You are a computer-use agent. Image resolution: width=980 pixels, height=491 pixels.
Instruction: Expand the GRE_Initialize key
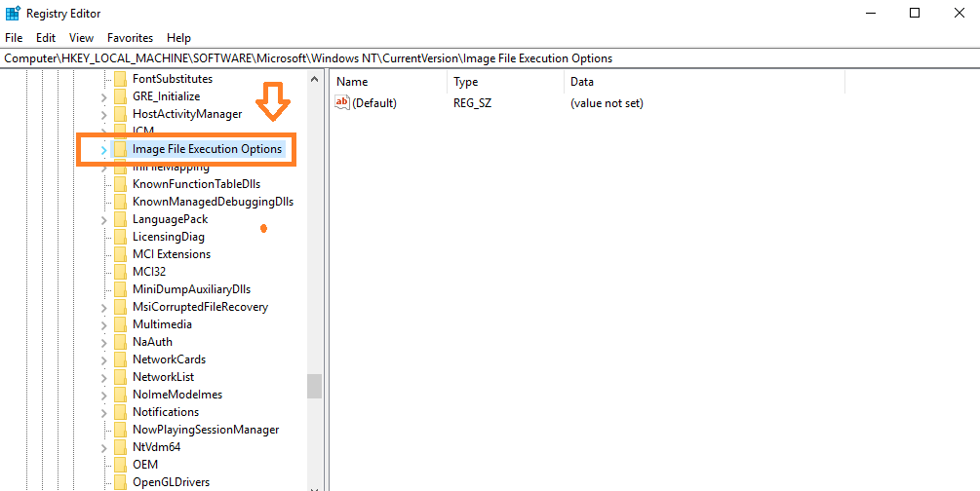[x=103, y=96]
